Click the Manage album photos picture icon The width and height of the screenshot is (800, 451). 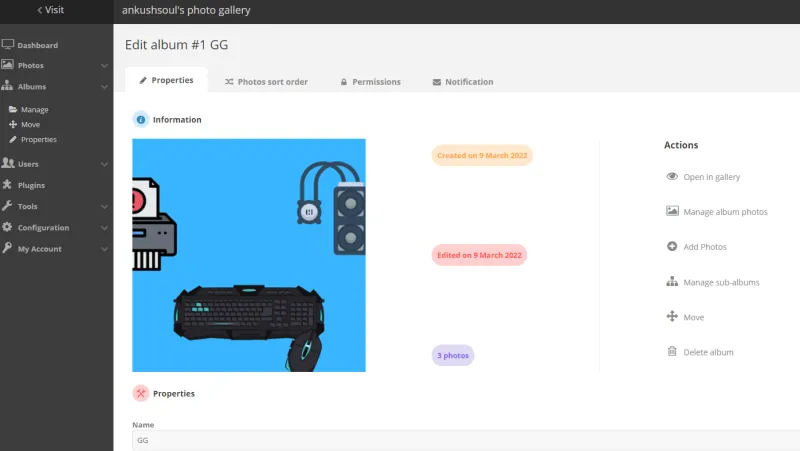(x=672, y=212)
